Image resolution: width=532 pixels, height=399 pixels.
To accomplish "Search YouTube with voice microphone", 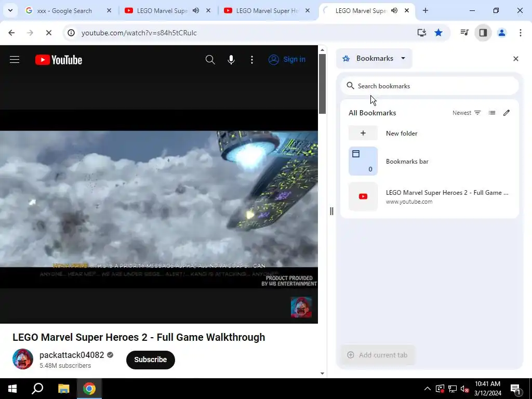I will (x=231, y=60).
